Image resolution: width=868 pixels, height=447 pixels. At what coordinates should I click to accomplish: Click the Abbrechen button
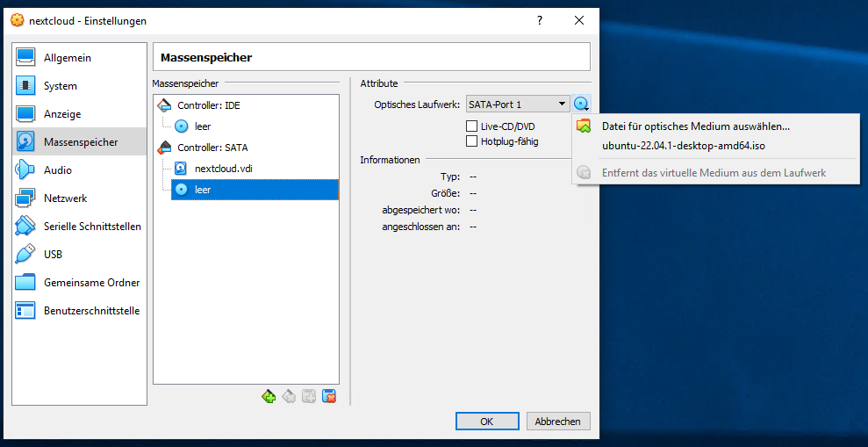(x=558, y=422)
